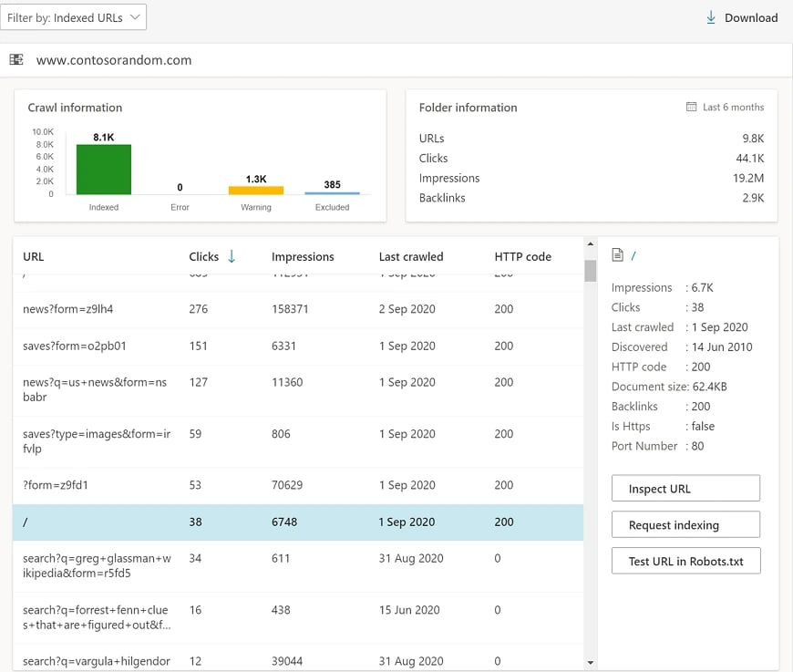The width and height of the screenshot is (793, 672).
Task: Select the highlighted "/" row in the table
Action: pos(273,522)
